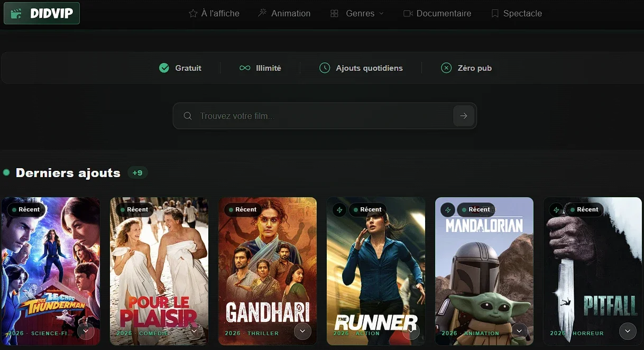Click the camera icon beside Documentaire
The image size is (644, 350).
[408, 13]
